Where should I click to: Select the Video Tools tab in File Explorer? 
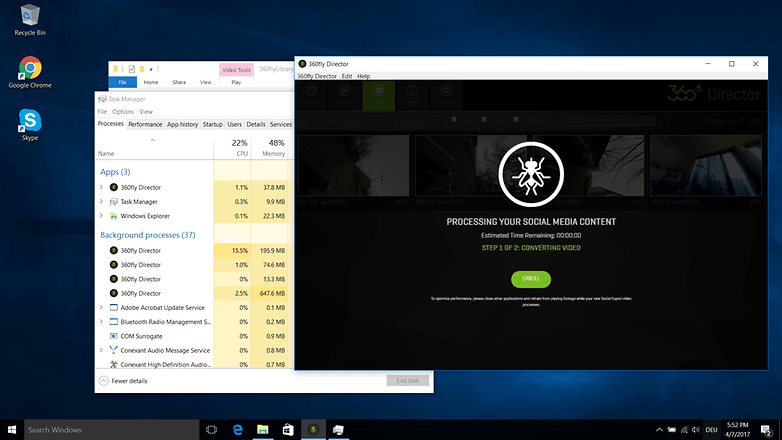(x=236, y=70)
